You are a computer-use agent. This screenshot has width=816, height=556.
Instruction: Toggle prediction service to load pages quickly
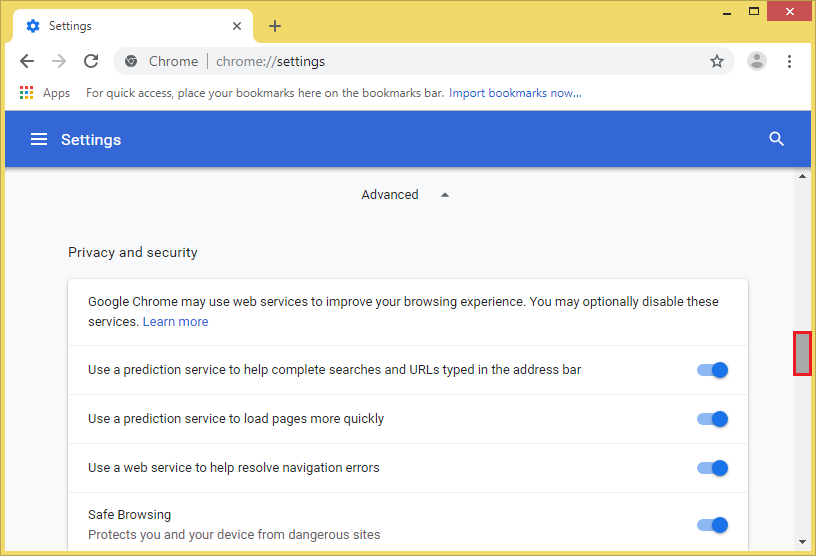pos(712,419)
